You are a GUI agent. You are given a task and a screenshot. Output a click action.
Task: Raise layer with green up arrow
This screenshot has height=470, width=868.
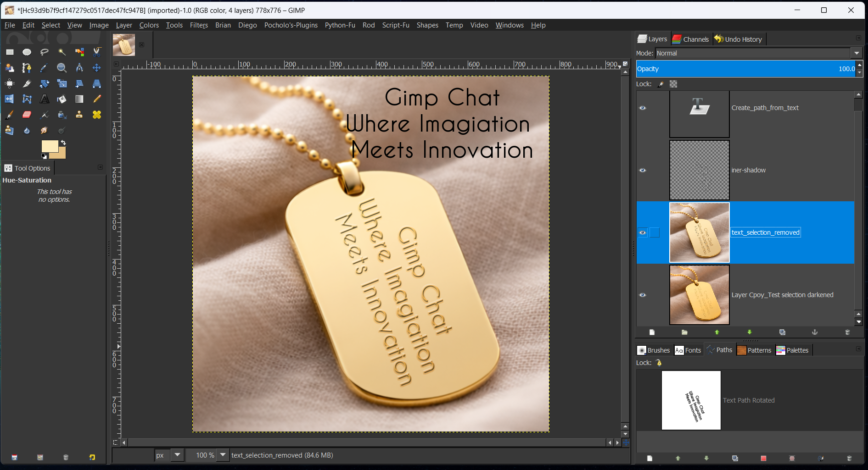(x=717, y=332)
